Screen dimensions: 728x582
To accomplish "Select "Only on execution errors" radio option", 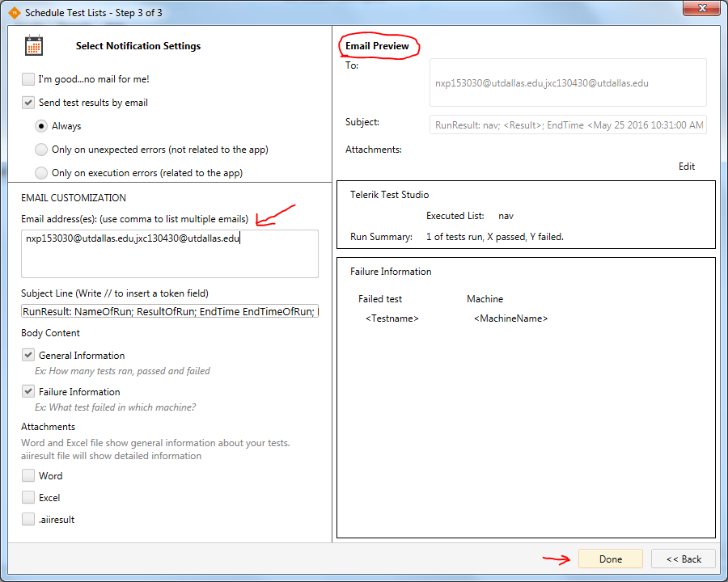I will tap(41, 173).
